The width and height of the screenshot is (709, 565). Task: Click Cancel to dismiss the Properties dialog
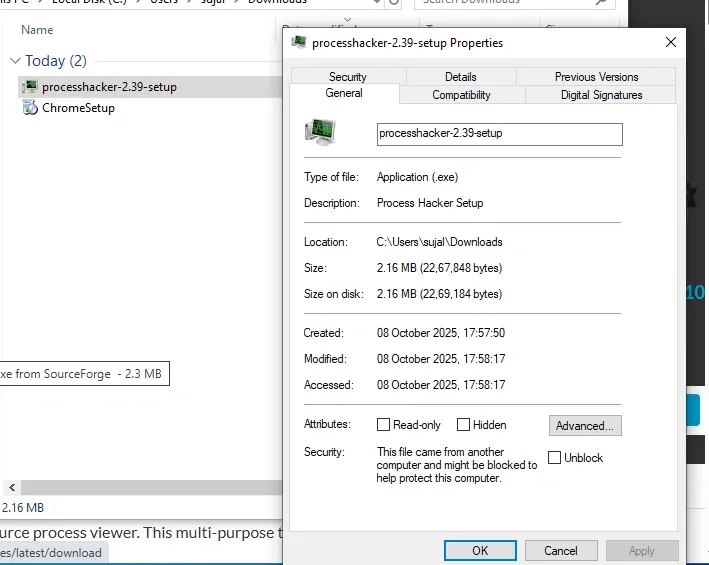coord(561,550)
